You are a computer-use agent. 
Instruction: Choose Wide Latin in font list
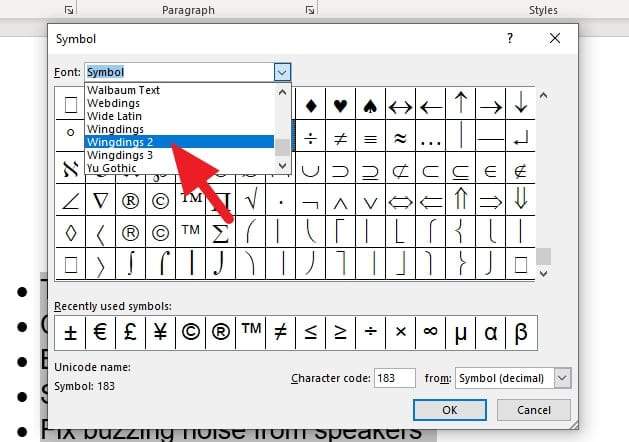180,116
